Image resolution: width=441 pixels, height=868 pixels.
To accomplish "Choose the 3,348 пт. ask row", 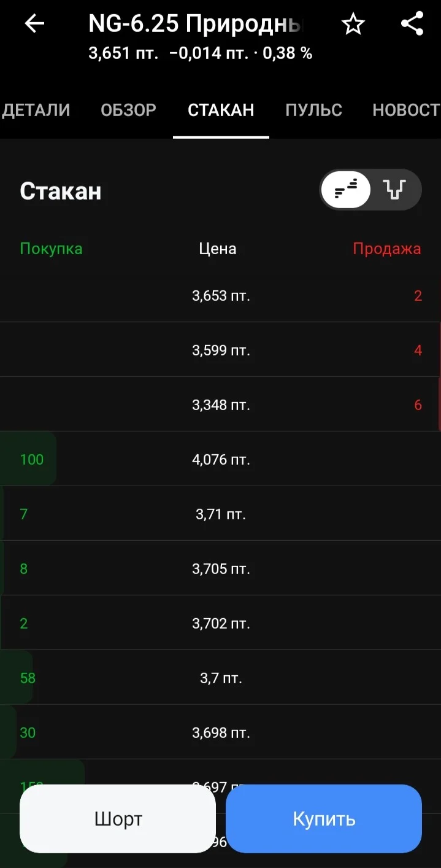I will tap(220, 405).
